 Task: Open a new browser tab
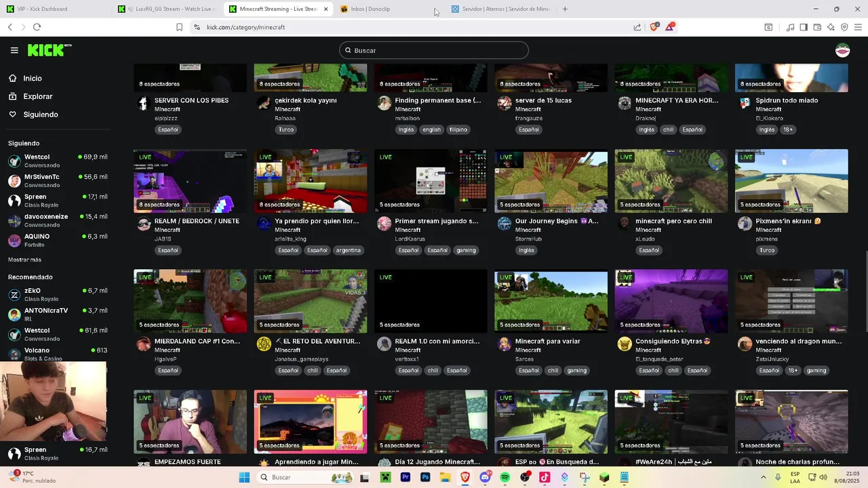565,9
